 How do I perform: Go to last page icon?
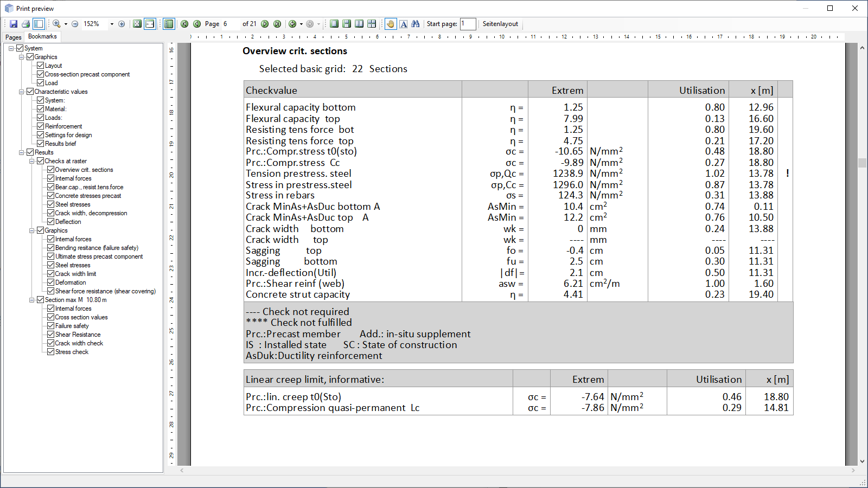pyautogui.click(x=277, y=24)
